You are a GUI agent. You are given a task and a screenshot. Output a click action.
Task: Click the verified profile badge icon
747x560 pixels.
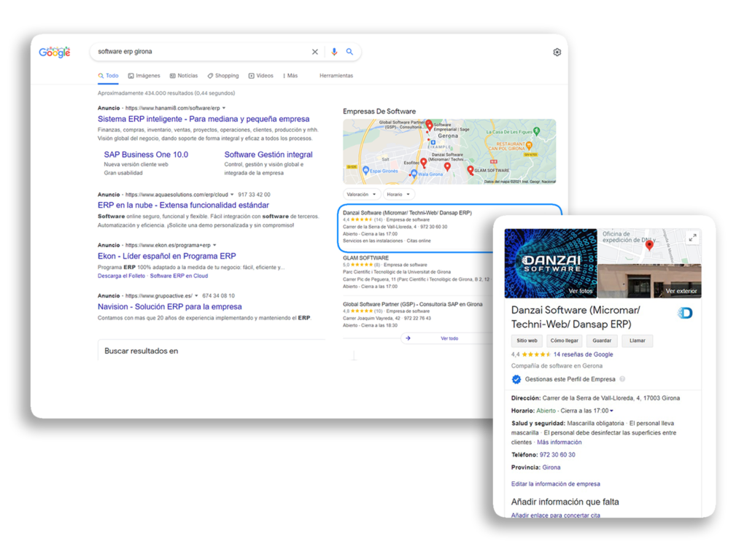(x=516, y=379)
